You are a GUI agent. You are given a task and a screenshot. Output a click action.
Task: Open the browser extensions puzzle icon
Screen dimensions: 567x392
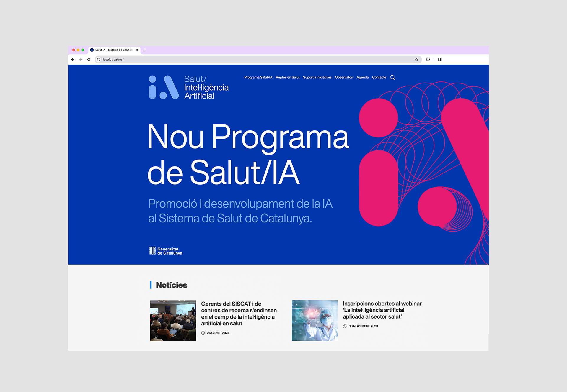tap(428, 60)
